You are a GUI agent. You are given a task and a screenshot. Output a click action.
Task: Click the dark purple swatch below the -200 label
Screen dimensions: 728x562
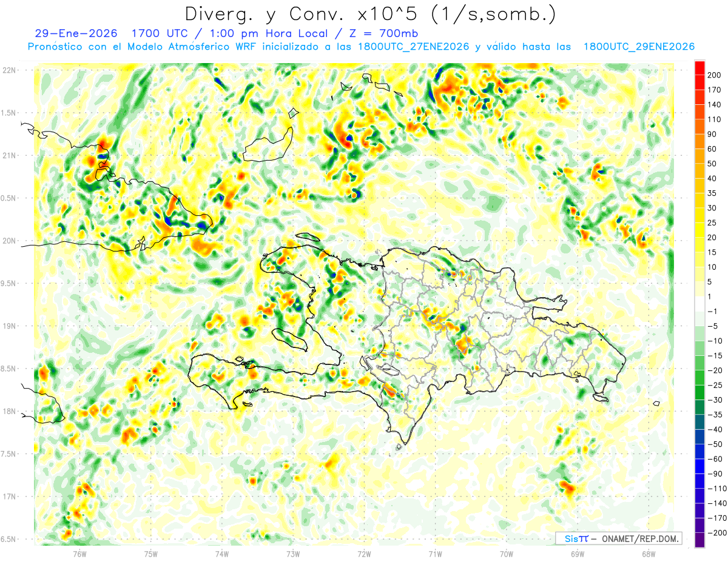699,540
